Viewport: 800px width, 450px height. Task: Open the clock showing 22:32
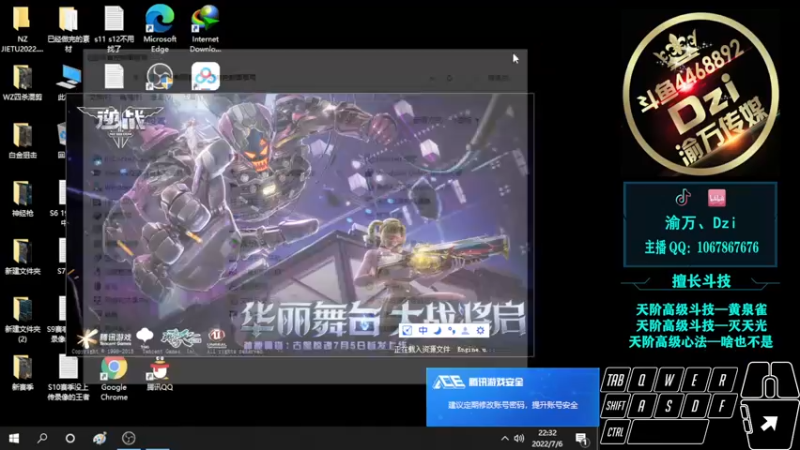547,438
